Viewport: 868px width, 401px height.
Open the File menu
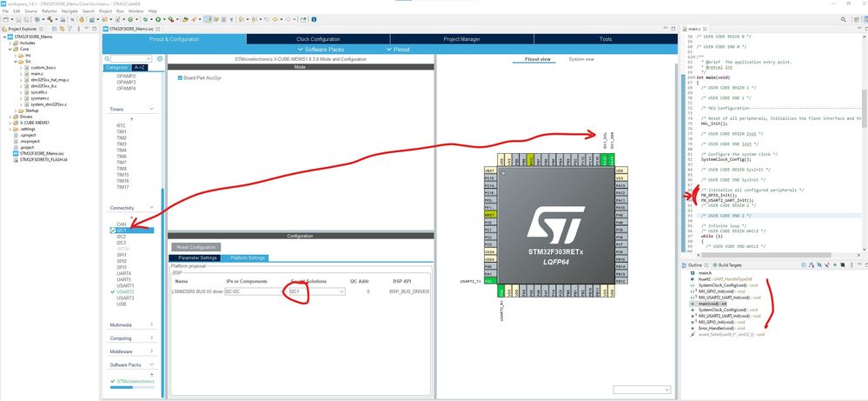[5, 11]
